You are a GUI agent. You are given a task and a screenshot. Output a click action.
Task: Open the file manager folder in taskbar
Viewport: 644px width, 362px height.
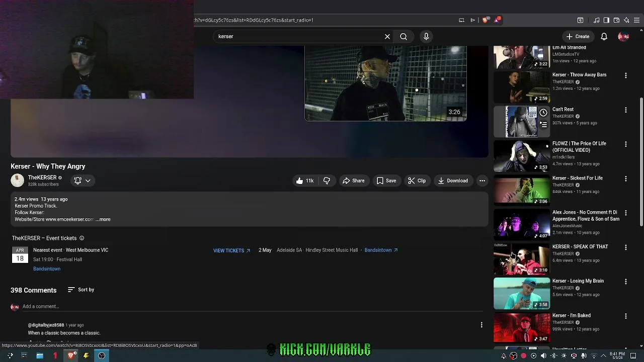[40, 356]
